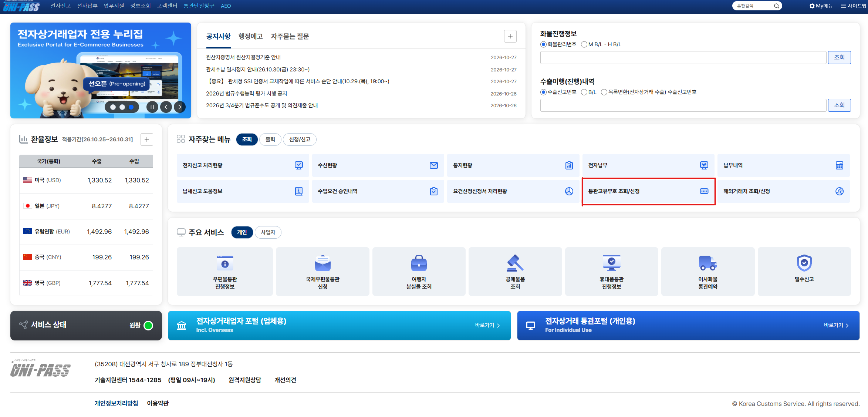Select the 공매물품 조회 gavel icon
868x417 pixels.
(515, 263)
